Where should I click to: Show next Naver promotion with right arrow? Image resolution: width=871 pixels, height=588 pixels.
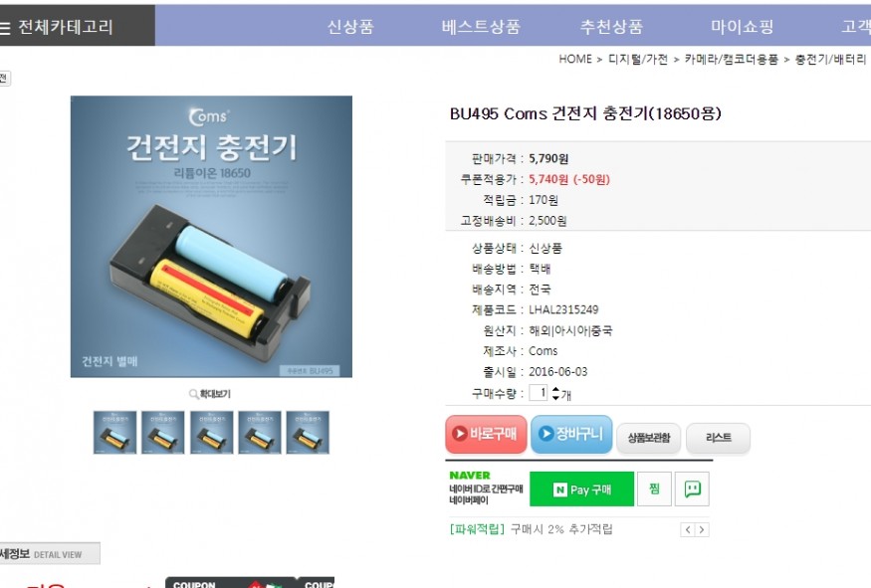tap(702, 529)
